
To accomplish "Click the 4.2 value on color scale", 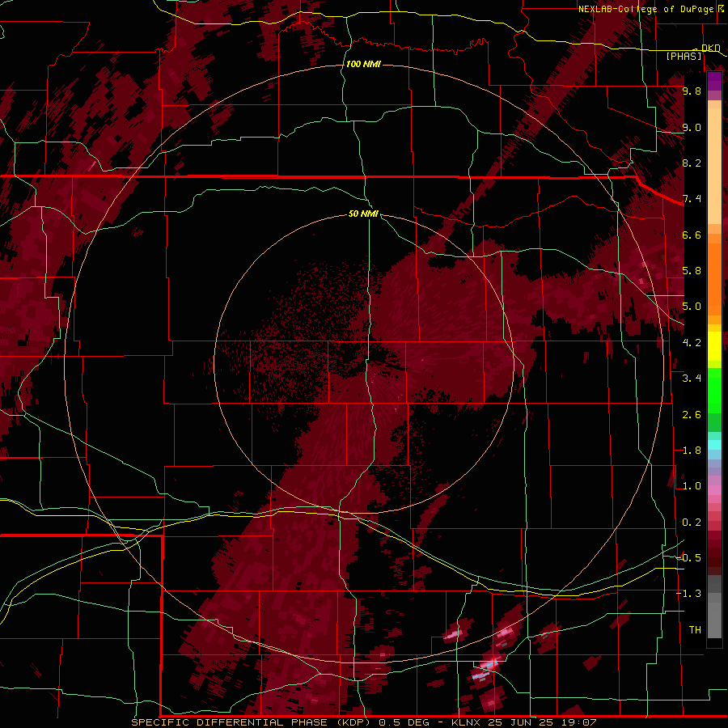I will click(692, 343).
